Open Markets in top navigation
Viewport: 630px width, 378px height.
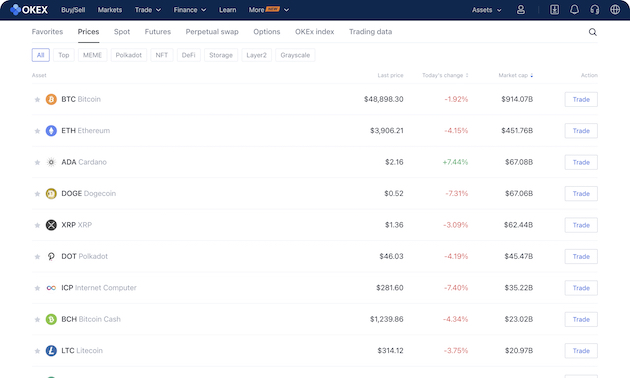tap(110, 10)
